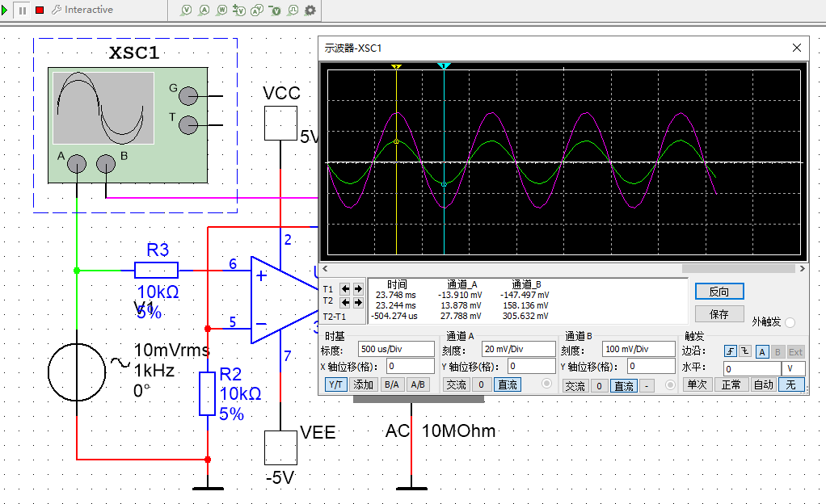Click Channel B Y offset field
826x504 pixels.
click(x=651, y=366)
